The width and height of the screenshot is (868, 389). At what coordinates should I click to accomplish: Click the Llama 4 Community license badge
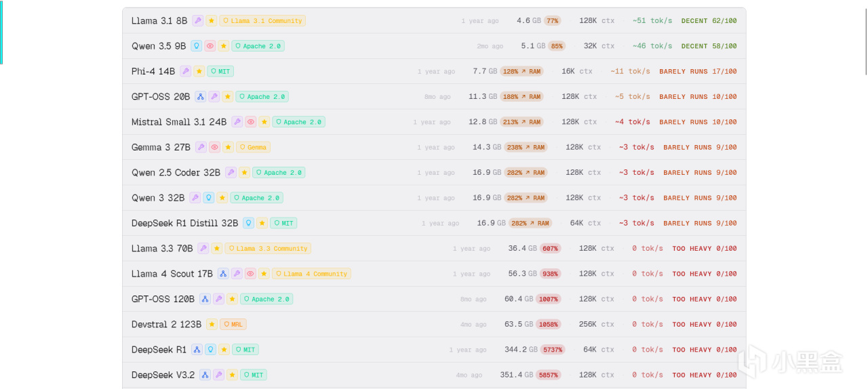[x=312, y=274]
